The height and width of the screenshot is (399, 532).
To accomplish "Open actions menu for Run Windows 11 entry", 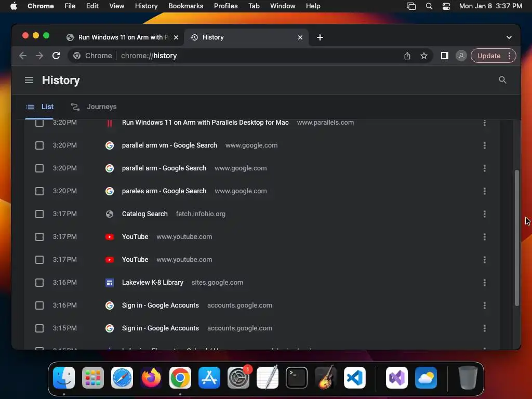I will (485, 123).
